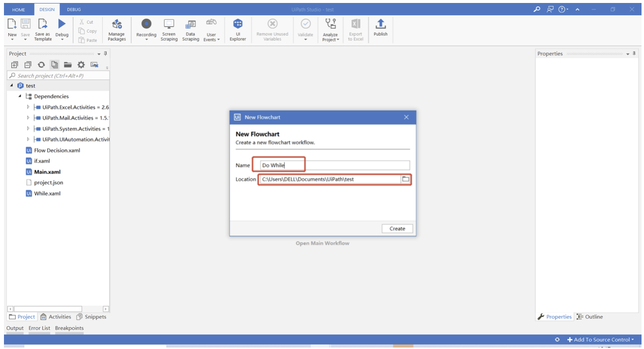
Task: Focus the Search project box
Action: coord(58,76)
